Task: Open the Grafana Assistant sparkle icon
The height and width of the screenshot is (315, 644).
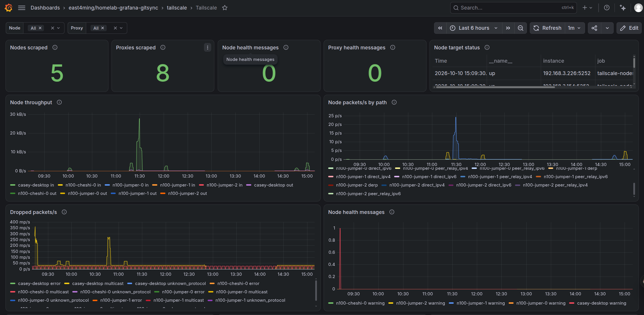Action: coord(623,8)
